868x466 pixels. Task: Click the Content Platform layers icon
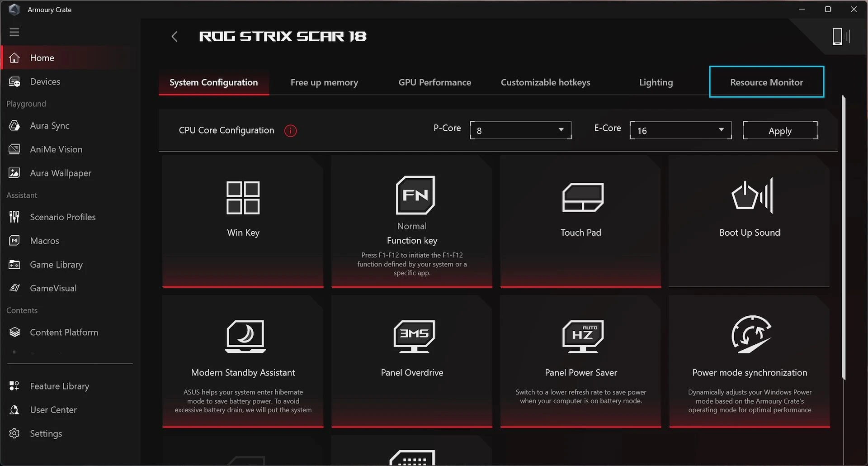point(14,333)
